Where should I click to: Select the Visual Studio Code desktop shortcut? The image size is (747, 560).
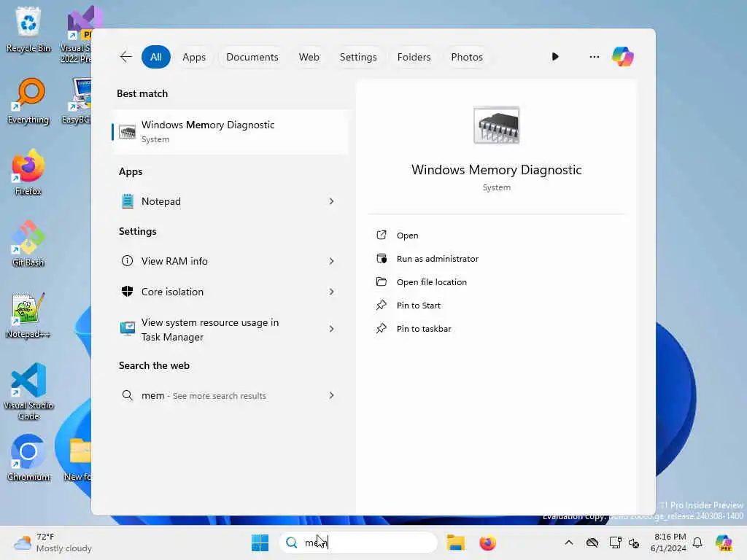click(28, 392)
